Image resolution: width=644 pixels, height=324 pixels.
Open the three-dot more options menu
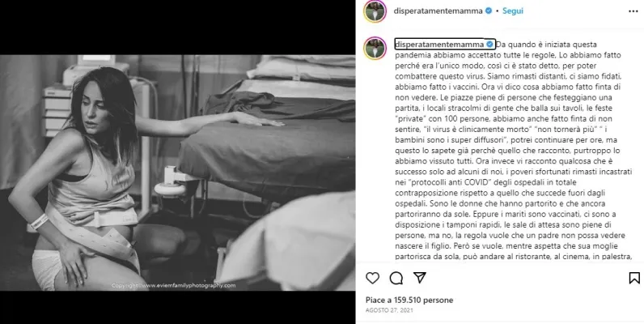tap(633, 11)
